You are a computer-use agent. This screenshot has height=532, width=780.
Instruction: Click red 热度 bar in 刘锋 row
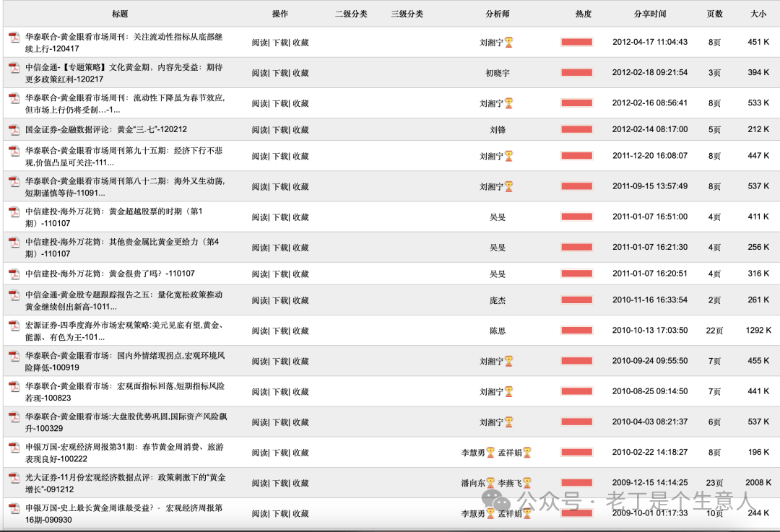pos(576,130)
